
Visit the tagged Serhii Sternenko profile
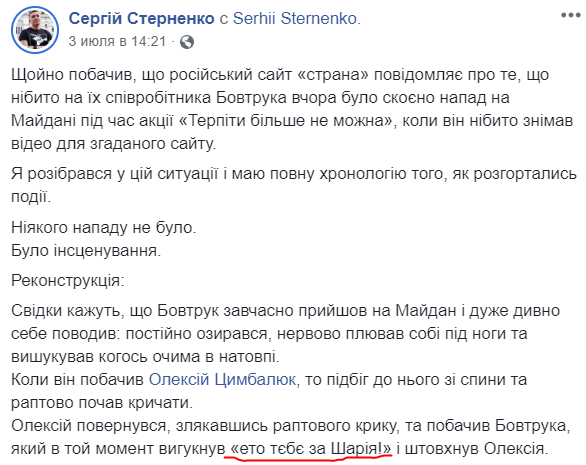[295, 18]
